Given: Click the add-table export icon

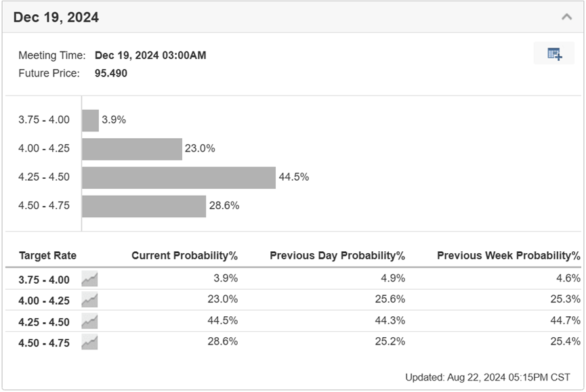Looking at the screenshot, I should click(x=554, y=53).
